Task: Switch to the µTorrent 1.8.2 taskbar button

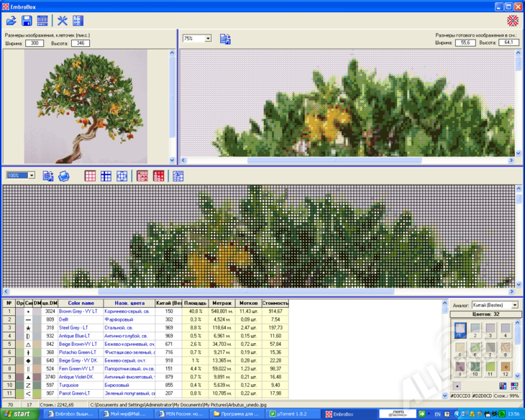Action: tap(292, 414)
